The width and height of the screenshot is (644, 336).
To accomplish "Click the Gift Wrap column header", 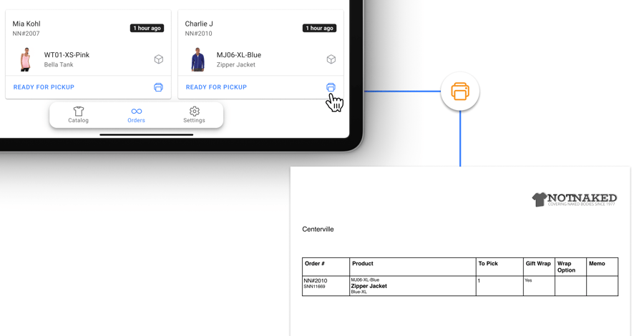I will point(538,264).
